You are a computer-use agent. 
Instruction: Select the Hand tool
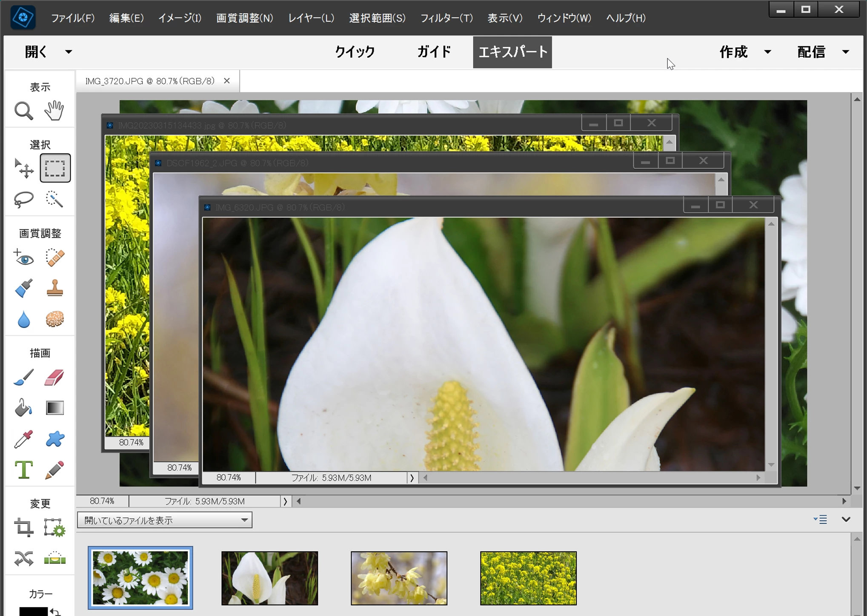tap(54, 111)
